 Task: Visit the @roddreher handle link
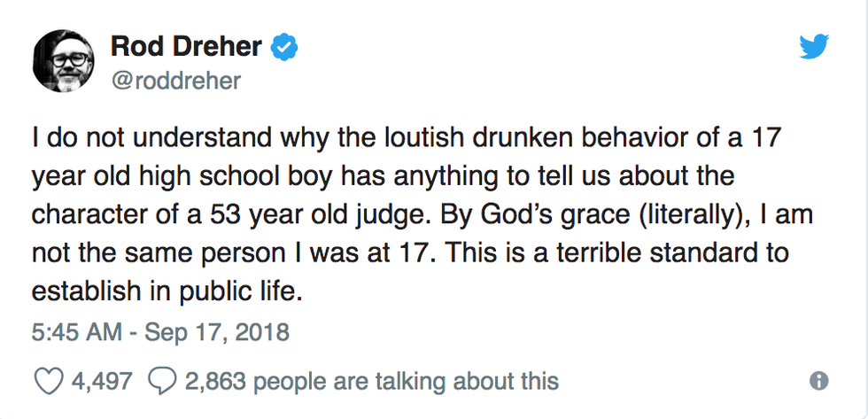coord(175,82)
